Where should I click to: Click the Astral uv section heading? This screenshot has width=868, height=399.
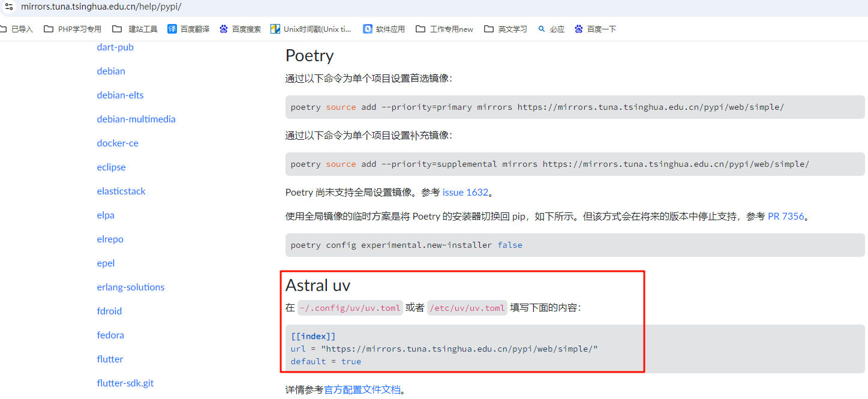(x=318, y=284)
